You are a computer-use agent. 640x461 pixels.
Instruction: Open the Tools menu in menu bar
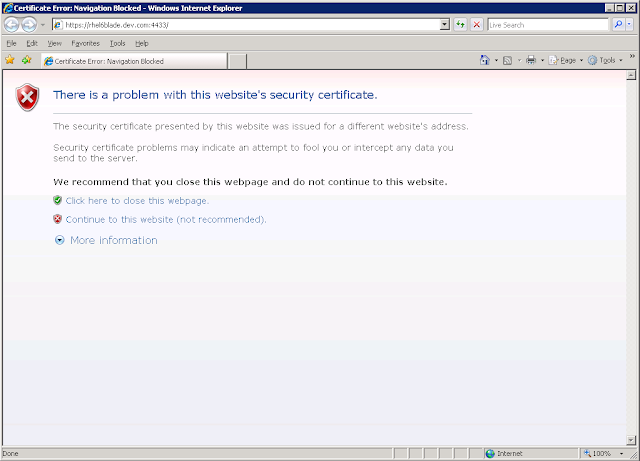[x=117, y=43]
